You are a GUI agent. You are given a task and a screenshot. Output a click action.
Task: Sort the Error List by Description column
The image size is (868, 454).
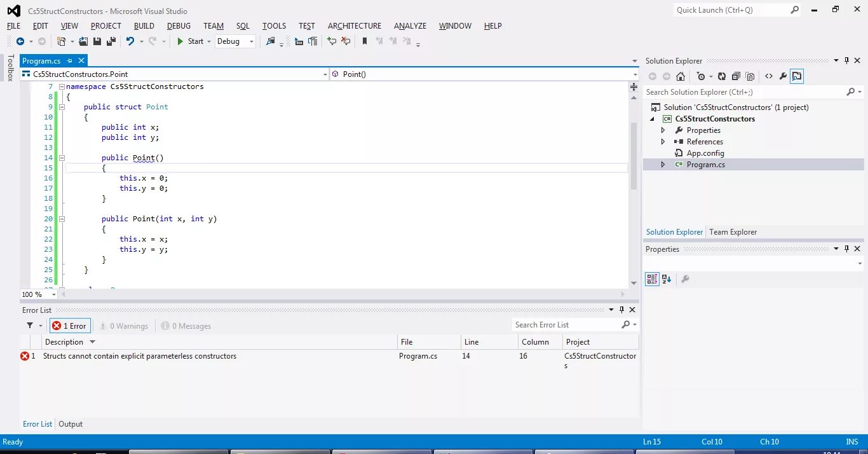point(219,342)
